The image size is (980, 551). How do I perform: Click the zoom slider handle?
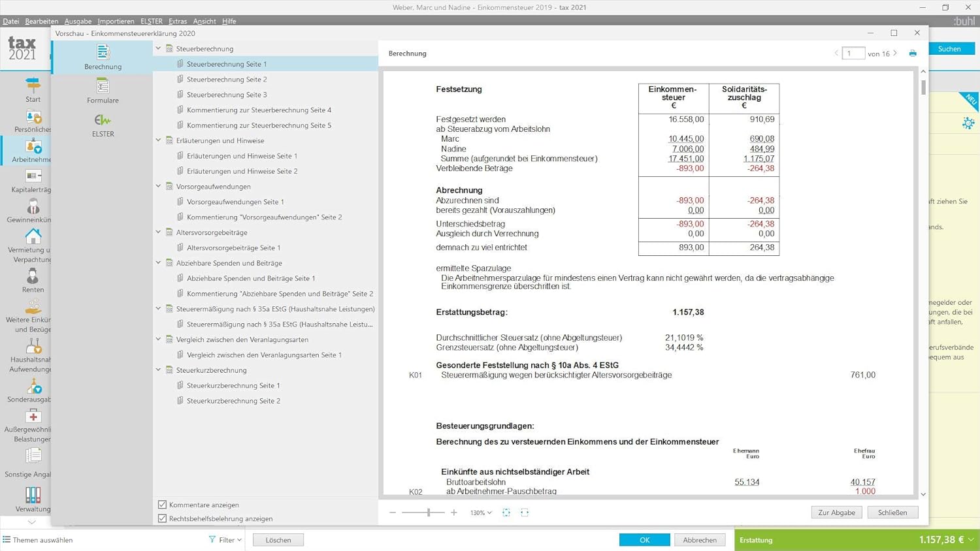click(x=429, y=512)
